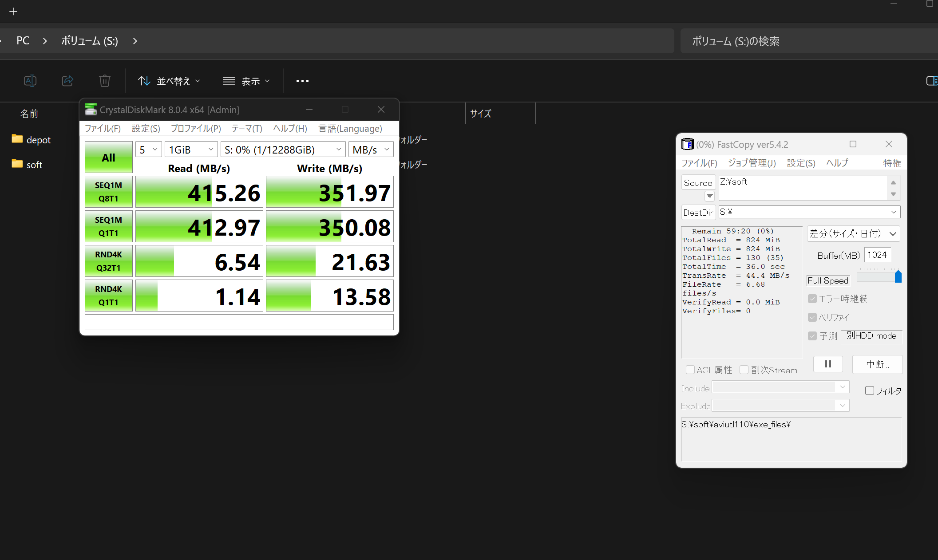Open unit dropdown showing MB/s

(371, 150)
